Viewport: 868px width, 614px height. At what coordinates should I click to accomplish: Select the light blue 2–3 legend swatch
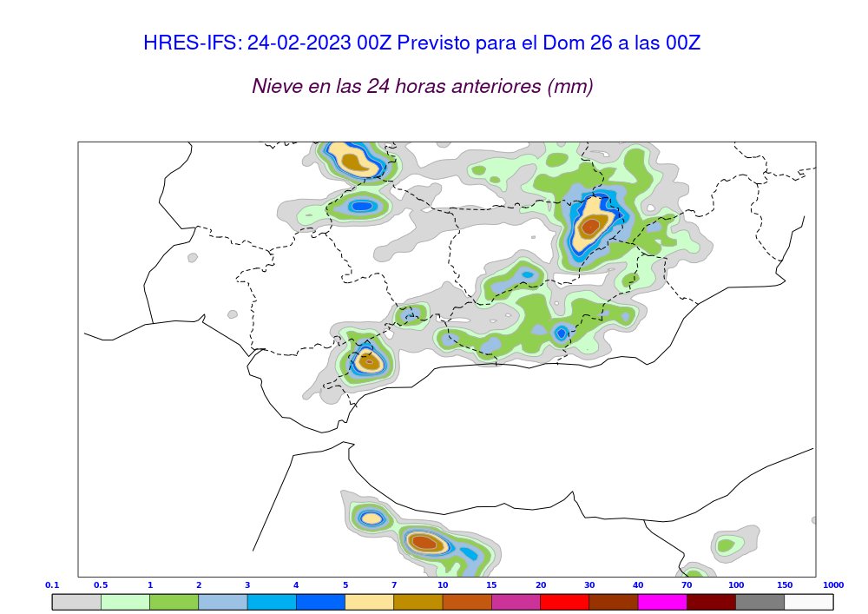pos(222,602)
